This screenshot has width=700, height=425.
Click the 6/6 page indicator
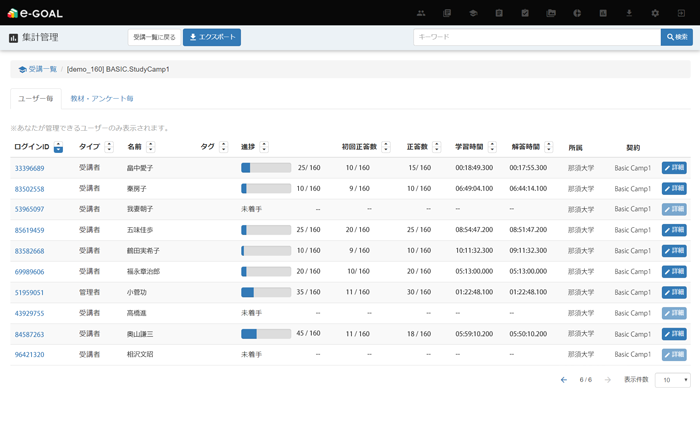585,380
